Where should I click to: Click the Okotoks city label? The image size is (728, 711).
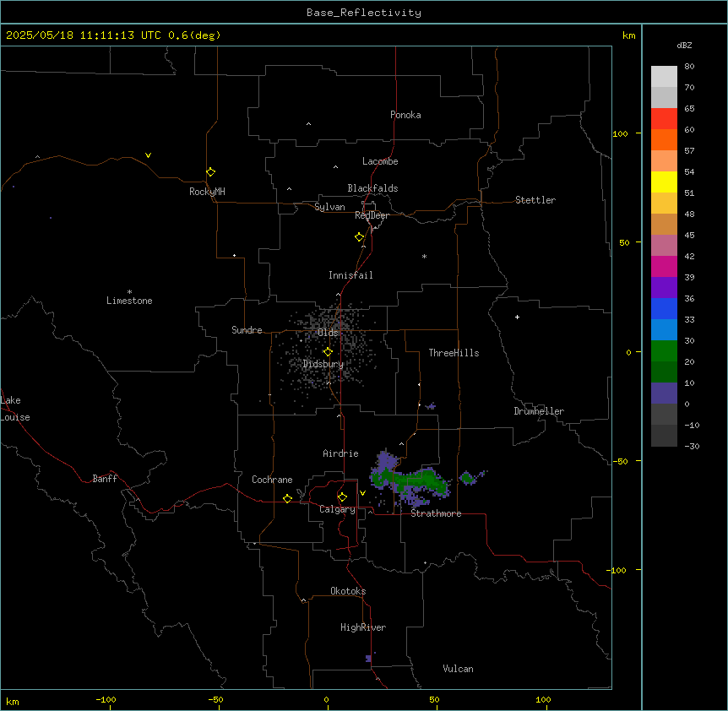coord(348,591)
